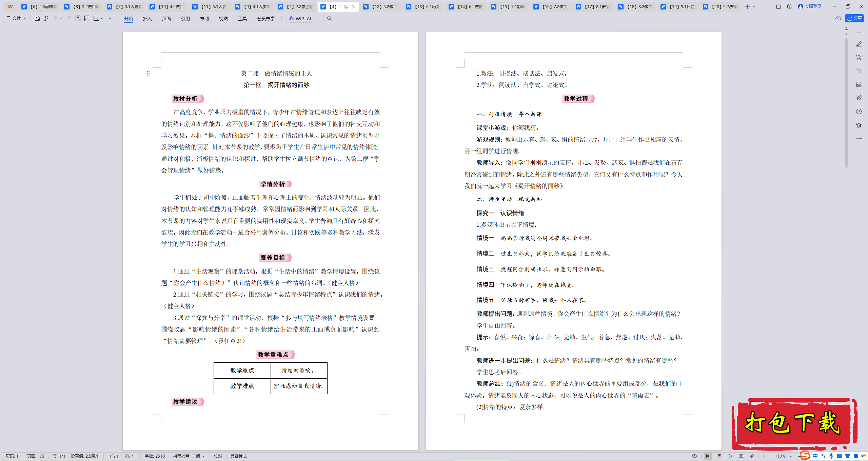Click the help question mark sidebar icon

pyautogui.click(x=859, y=112)
